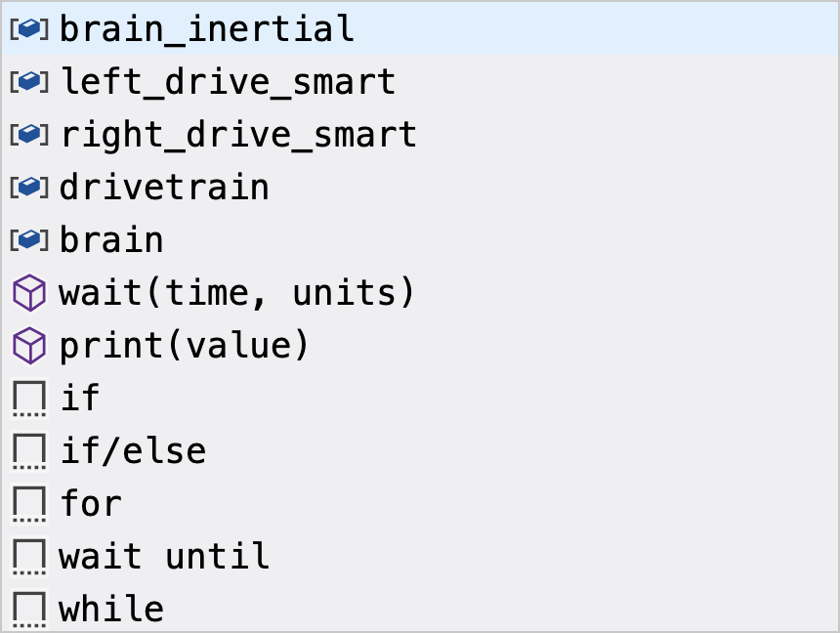Click the print function cube icon
This screenshot has width=840, height=633.
coord(28,345)
